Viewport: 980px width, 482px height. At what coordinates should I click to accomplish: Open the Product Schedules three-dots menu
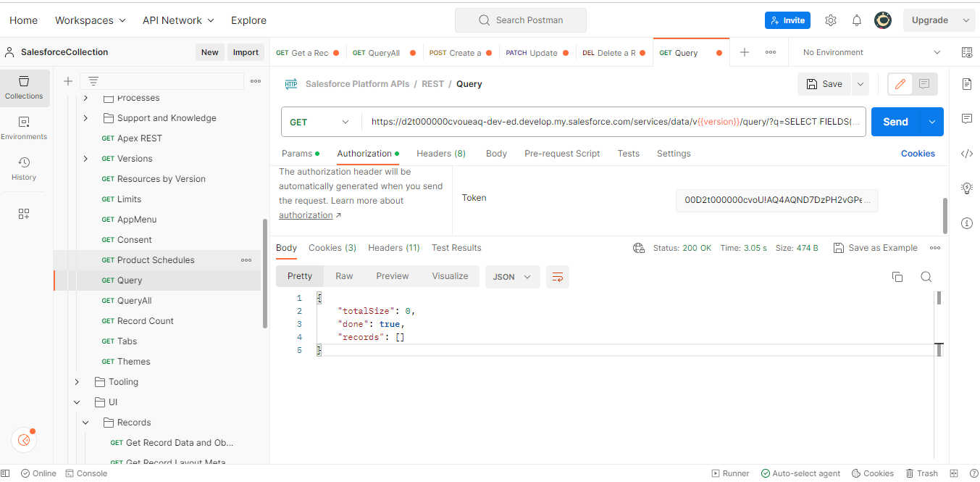[246, 260]
